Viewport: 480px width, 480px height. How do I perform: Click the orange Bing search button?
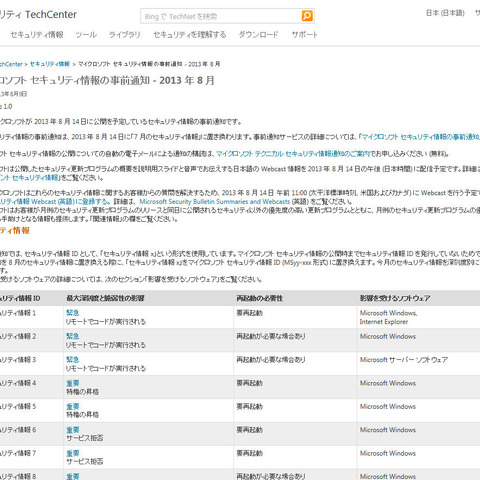(307, 16)
